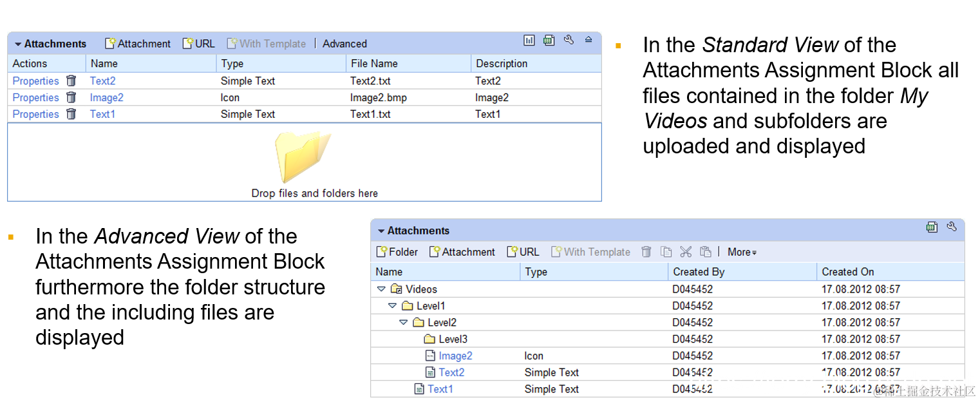Click the Attachment button next to the Attachments title
Screen dimensions: 980x402
(138, 44)
